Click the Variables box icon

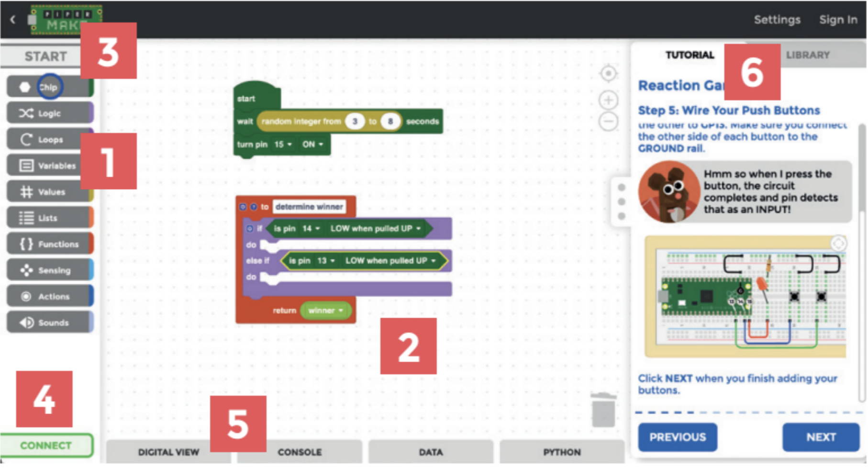(26, 166)
